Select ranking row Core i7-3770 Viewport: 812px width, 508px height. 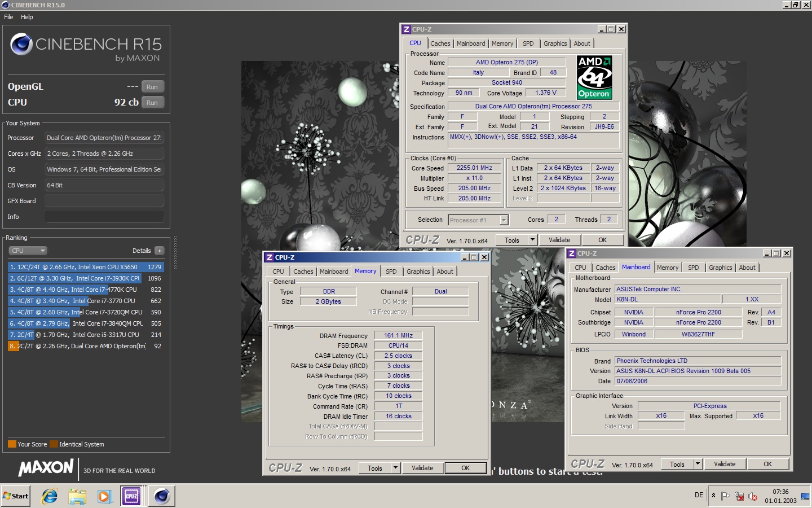(86, 301)
